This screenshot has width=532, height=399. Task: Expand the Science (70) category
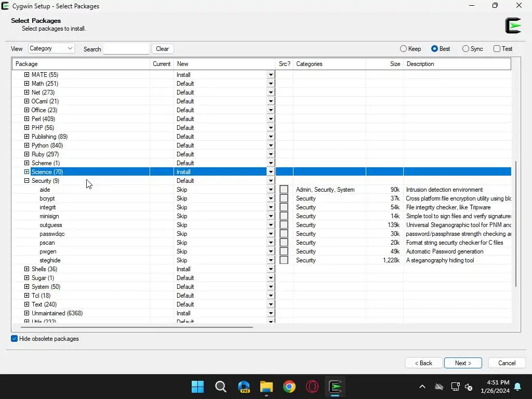pyautogui.click(x=27, y=171)
